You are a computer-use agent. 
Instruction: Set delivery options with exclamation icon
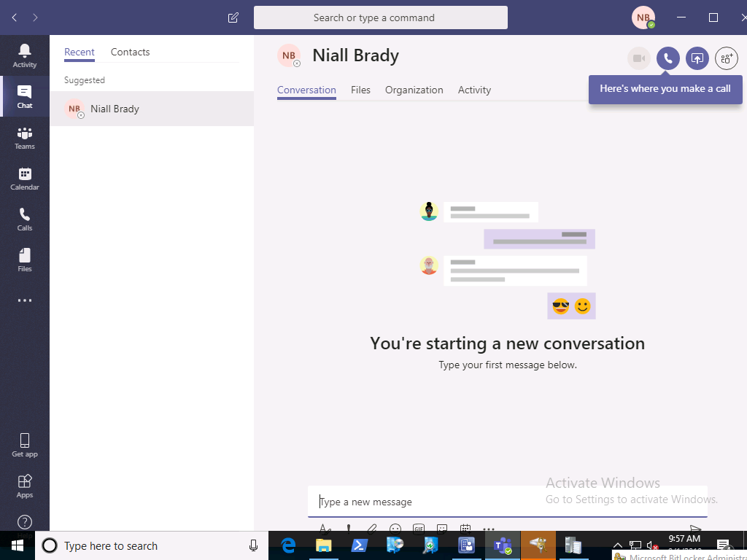(349, 529)
